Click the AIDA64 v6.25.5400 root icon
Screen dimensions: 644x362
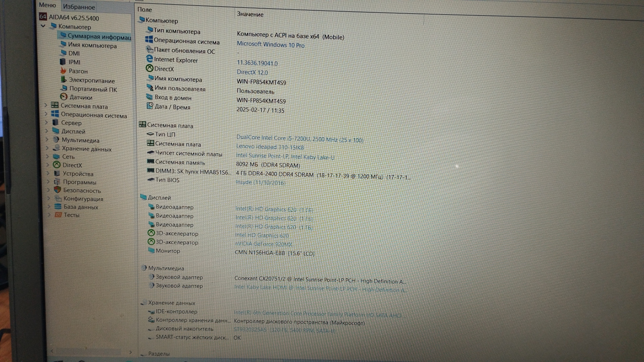pos(43,16)
